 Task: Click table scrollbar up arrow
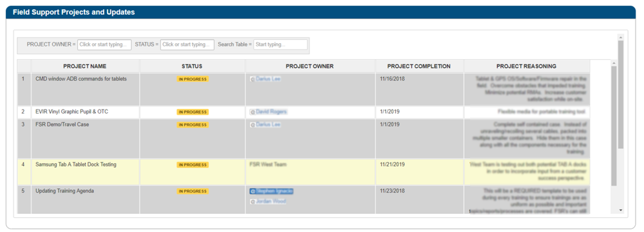click(x=614, y=63)
